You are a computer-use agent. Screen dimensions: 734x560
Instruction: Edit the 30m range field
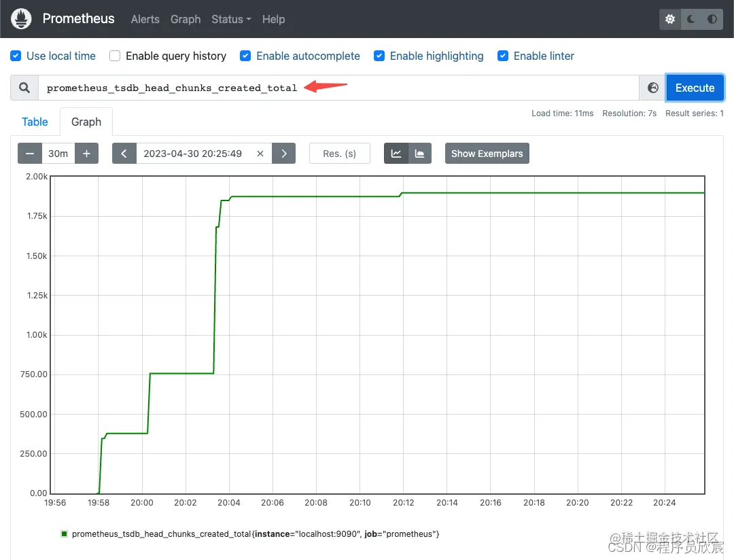[x=58, y=154]
